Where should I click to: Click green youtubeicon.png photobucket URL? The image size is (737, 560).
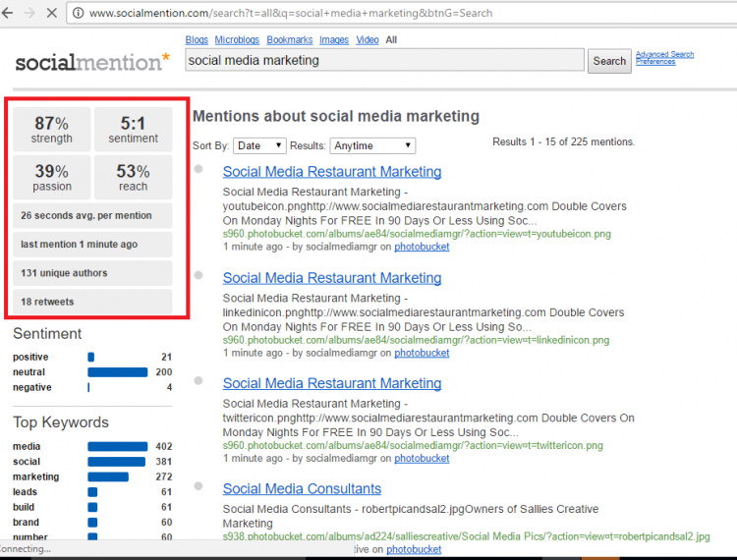[x=417, y=234]
